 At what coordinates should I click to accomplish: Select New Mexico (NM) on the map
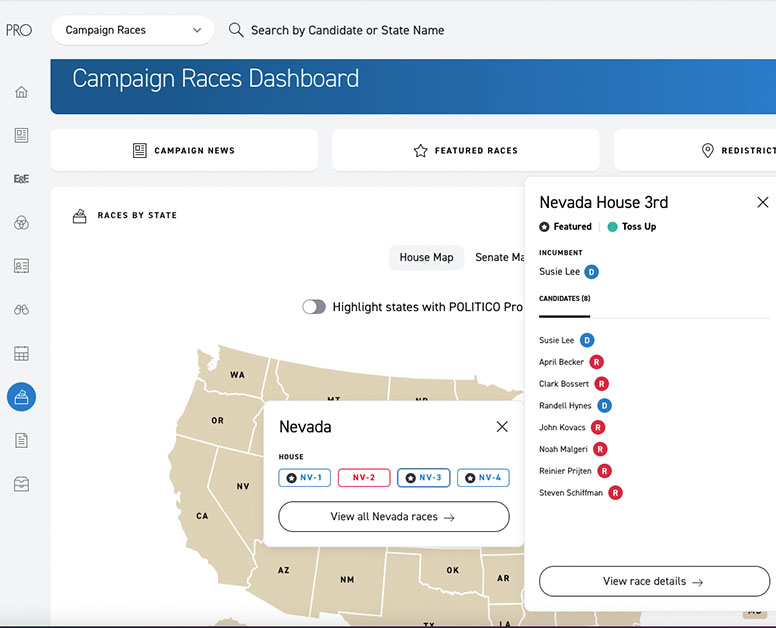[x=347, y=579]
